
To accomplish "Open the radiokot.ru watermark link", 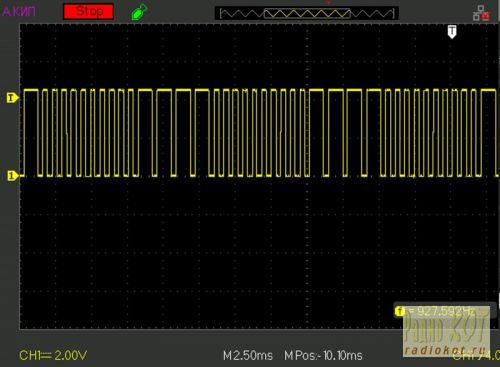I will point(445,350).
